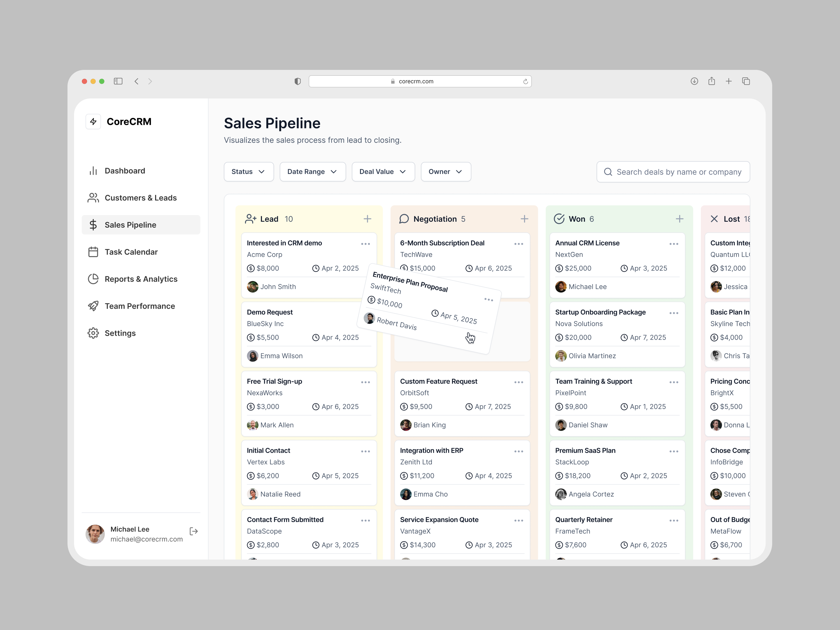The width and height of the screenshot is (840, 630).
Task: Focus the search deals input field
Action: (678, 172)
